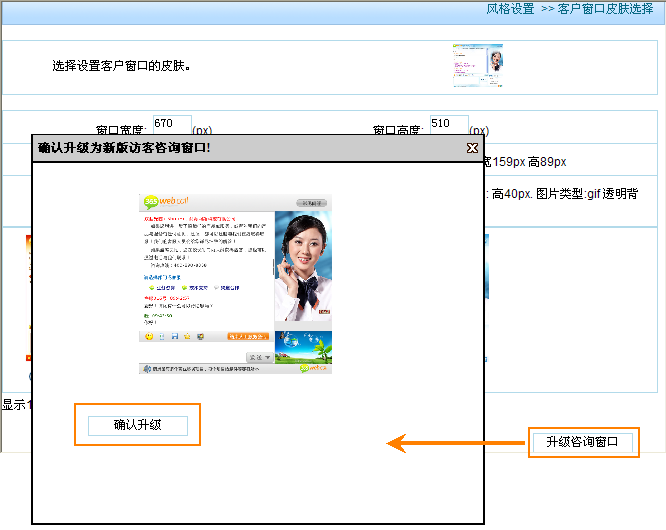Click the smiley emoji icon in chat preview
Viewport: 666px width, 530px height.
pos(149,337)
